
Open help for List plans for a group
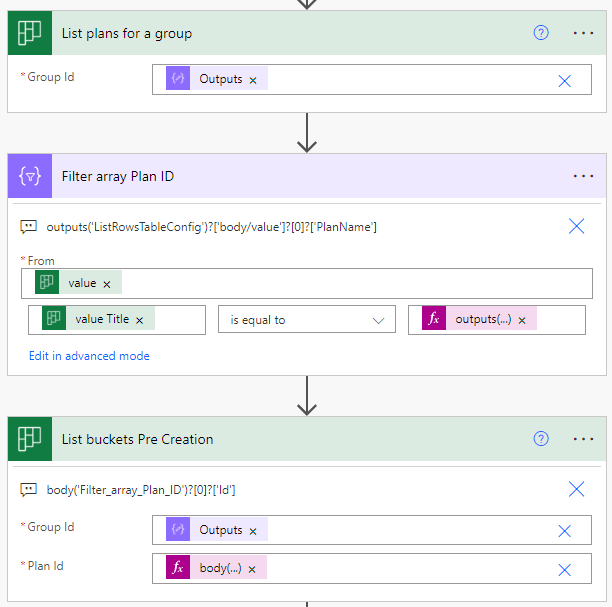[x=541, y=33]
